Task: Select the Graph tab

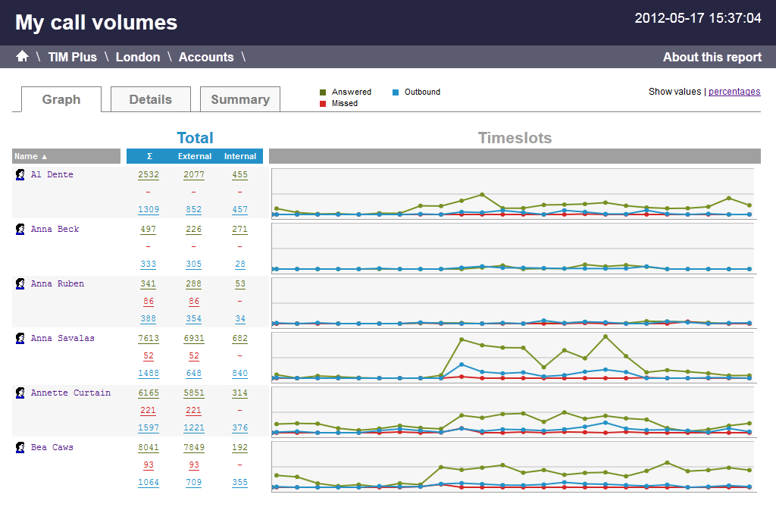Action: pos(61,99)
